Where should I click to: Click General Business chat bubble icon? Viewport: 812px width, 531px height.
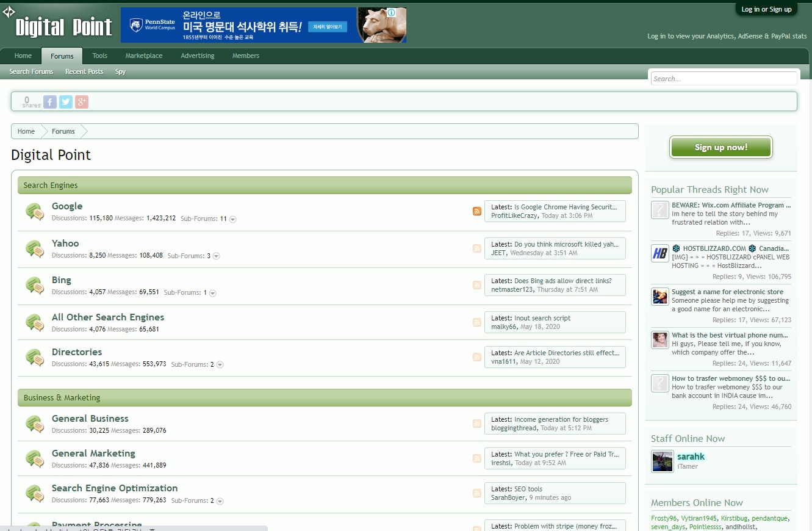[35, 424]
